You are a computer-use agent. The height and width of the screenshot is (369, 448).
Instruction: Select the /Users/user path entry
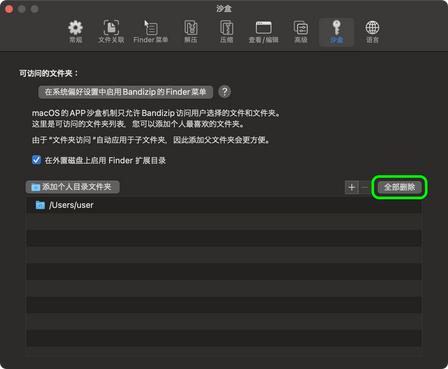click(224, 205)
